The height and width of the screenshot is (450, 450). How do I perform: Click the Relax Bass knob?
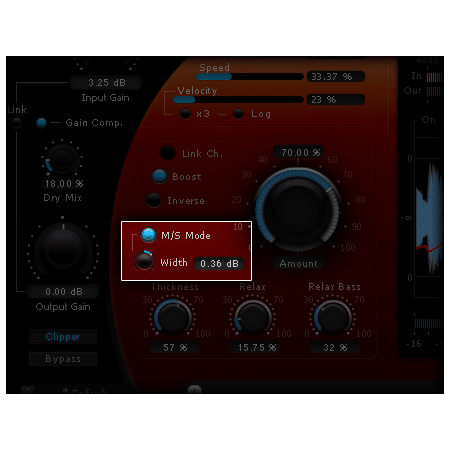(333, 317)
